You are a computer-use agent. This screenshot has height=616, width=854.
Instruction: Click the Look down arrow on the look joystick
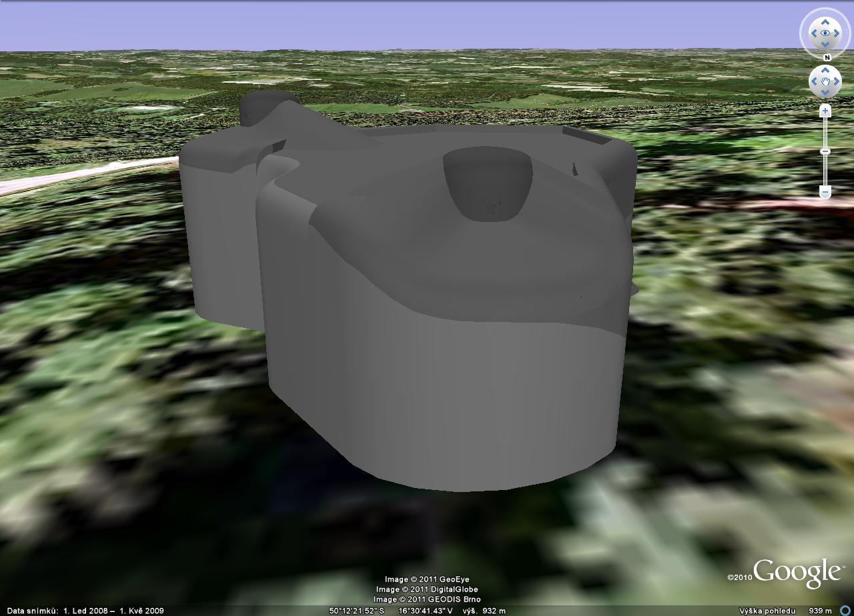[825, 43]
